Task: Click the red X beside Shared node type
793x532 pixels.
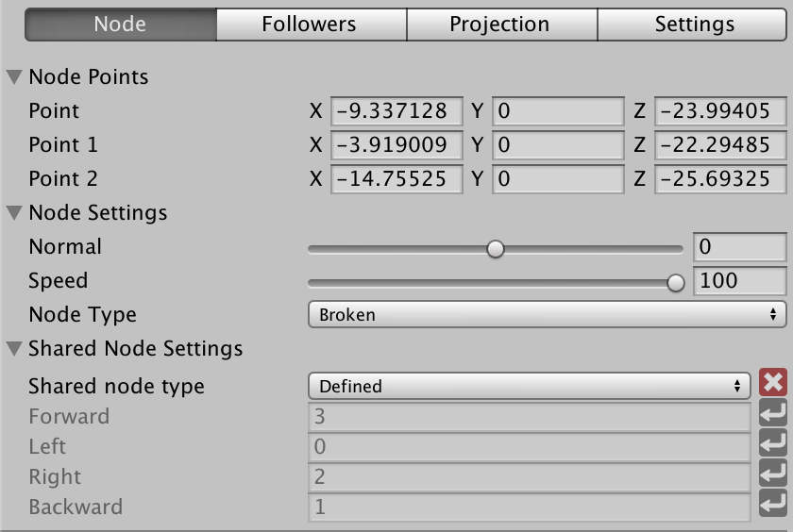Action: [773, 382]
